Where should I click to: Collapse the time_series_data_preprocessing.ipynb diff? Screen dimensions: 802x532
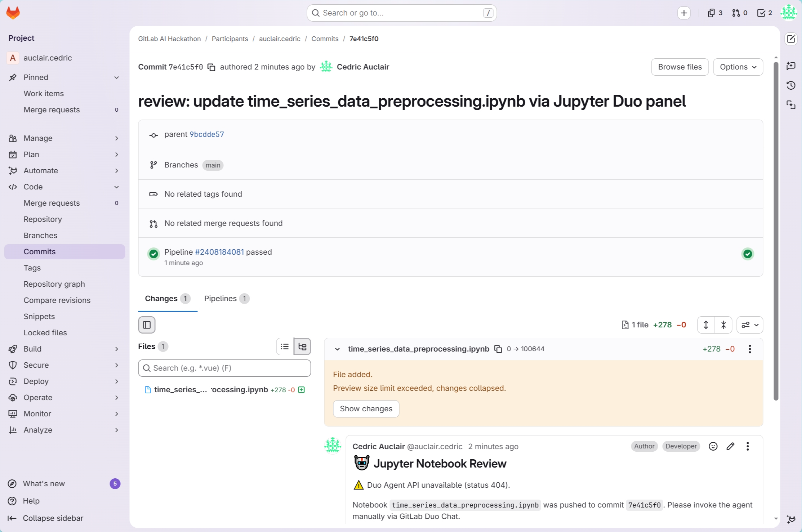337,349
